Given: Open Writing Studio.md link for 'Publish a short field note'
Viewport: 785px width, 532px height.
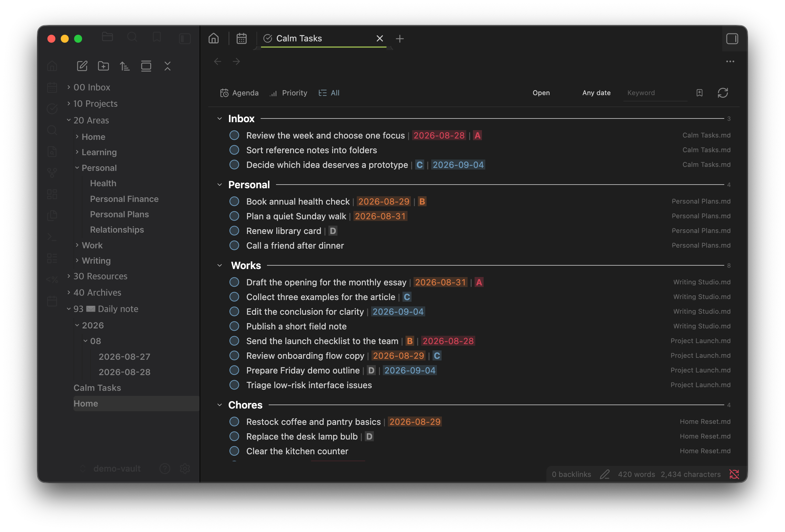Looking at the screenshot, I should click(702, 326).
